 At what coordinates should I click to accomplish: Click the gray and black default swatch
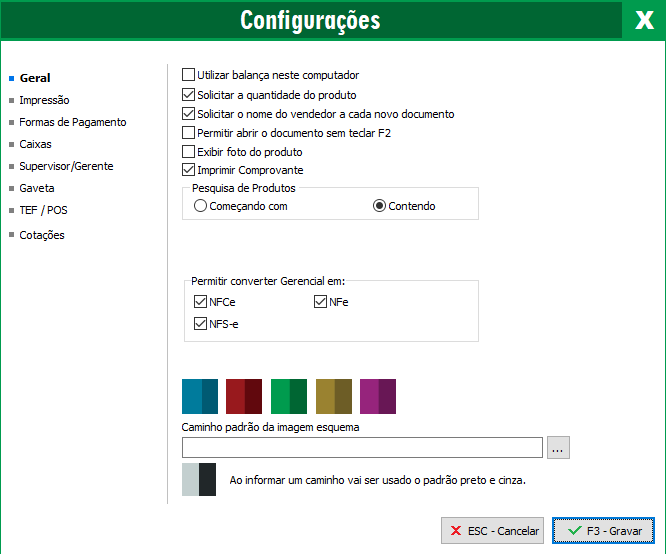coord(199,479)
